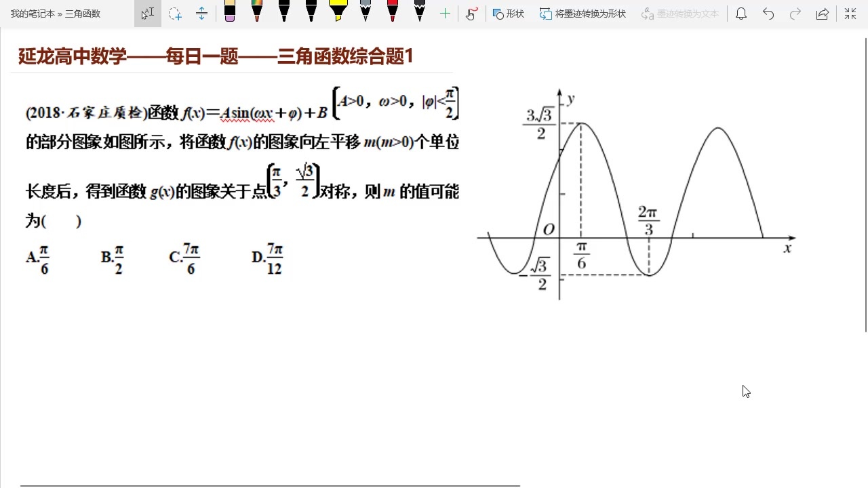Open notifications bell
The width and height of the screenshot is (868, 488).
[x=741, y=14]
